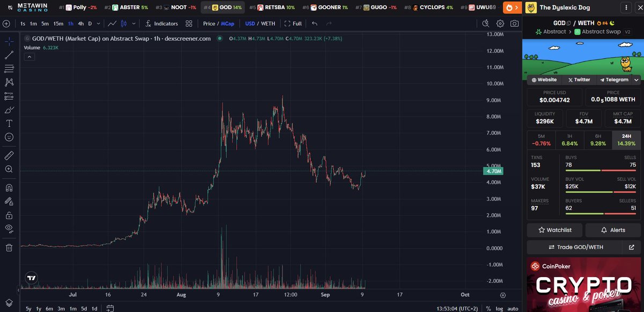Open the layout templates grid icon
The image size is (644, 312).
pos(189,24)
